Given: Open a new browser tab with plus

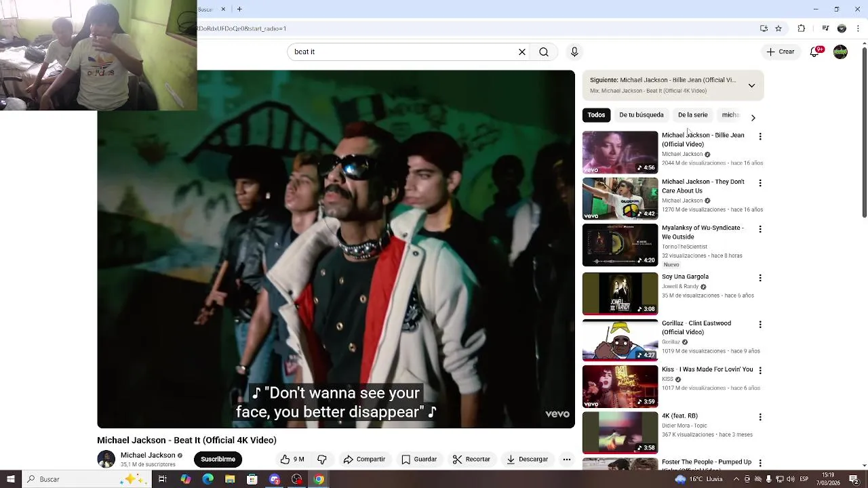Looking at the screenshot, I should 239,9.
